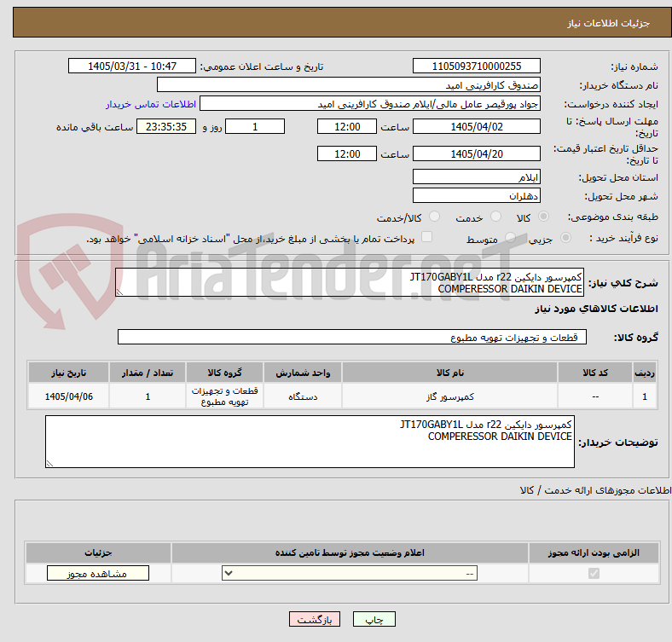Click the announcement date field 1405/03/31 - 10:47
The width and height of the screenshot is (672, 642).
132,66
